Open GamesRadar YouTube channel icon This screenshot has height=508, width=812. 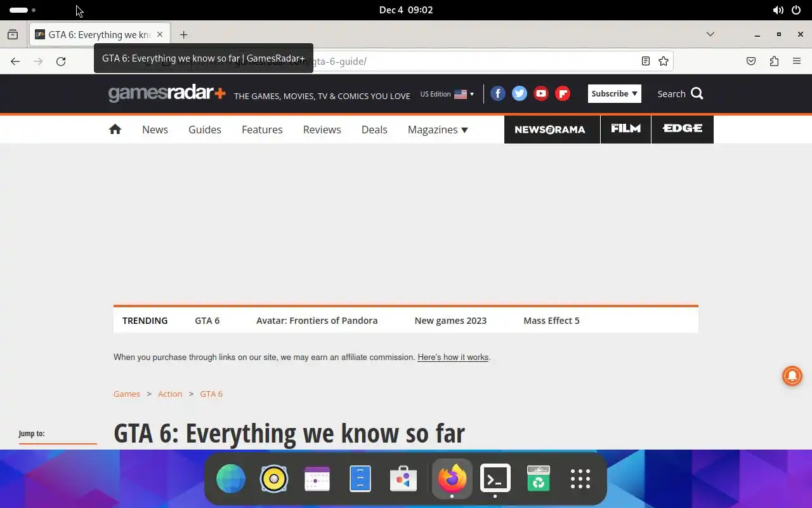[541, 93]
